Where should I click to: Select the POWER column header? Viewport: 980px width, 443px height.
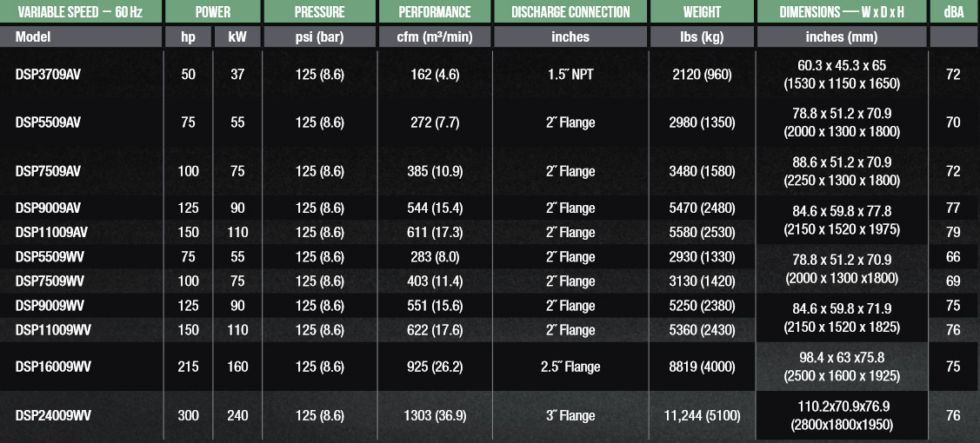pyautogui.click(x=212, y=13)
